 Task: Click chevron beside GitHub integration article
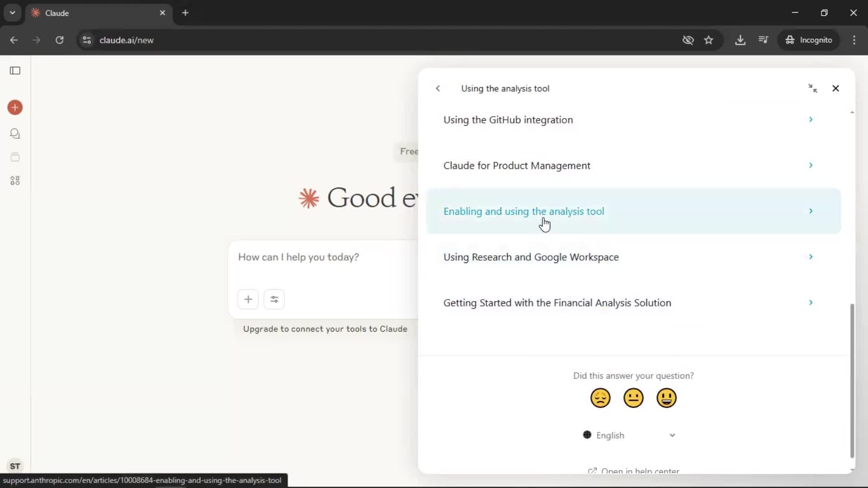click(x=811, y=120)
